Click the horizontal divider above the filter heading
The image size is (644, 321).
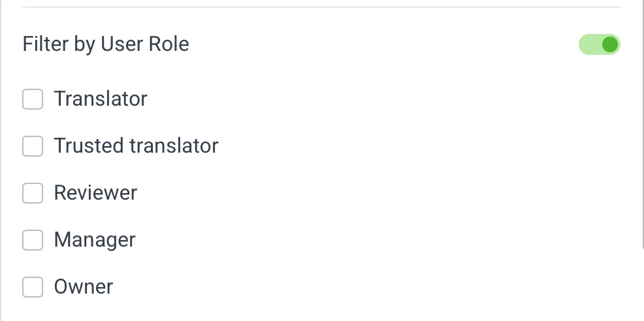click(320, 7)
